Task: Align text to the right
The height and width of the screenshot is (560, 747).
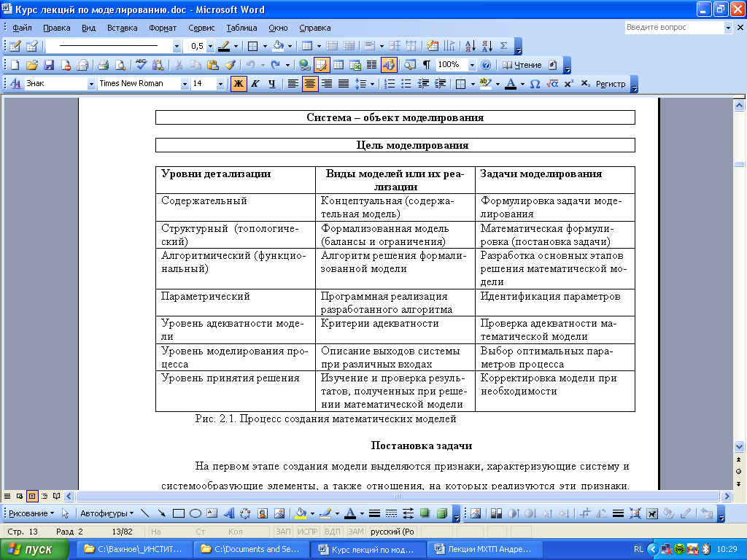Action: point(327,84)
